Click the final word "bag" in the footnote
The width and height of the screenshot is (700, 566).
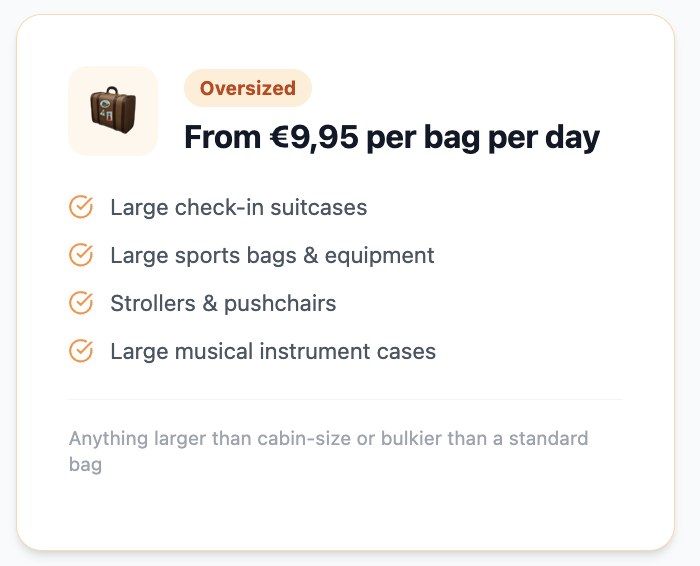click(x=85, y=465)
